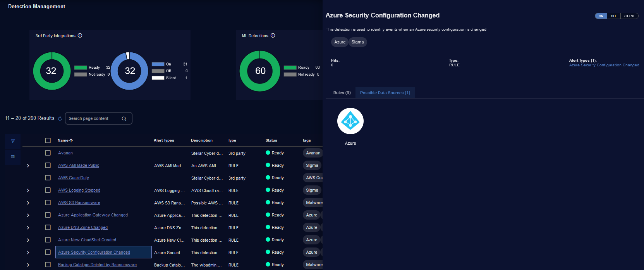This screenshot has width=644, height=270.
Task: Check the box for AWS AMI Made Public
Action: [x=48, y=165]
